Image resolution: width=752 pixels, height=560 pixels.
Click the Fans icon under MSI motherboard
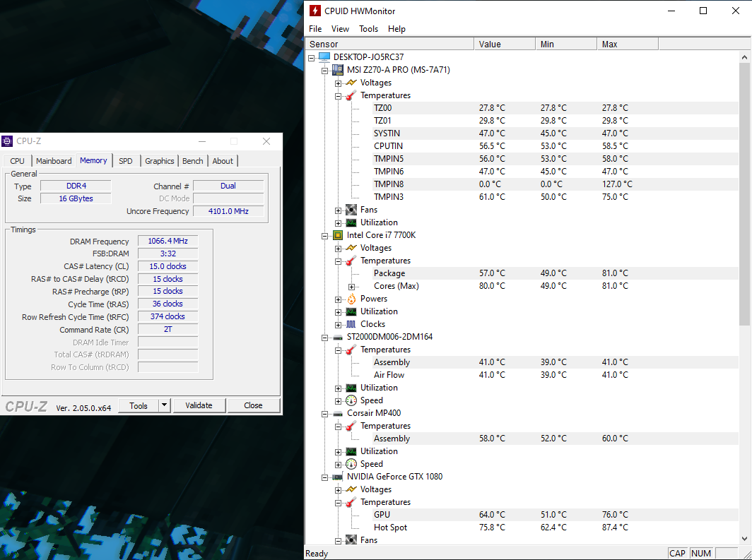coord(351,210)
